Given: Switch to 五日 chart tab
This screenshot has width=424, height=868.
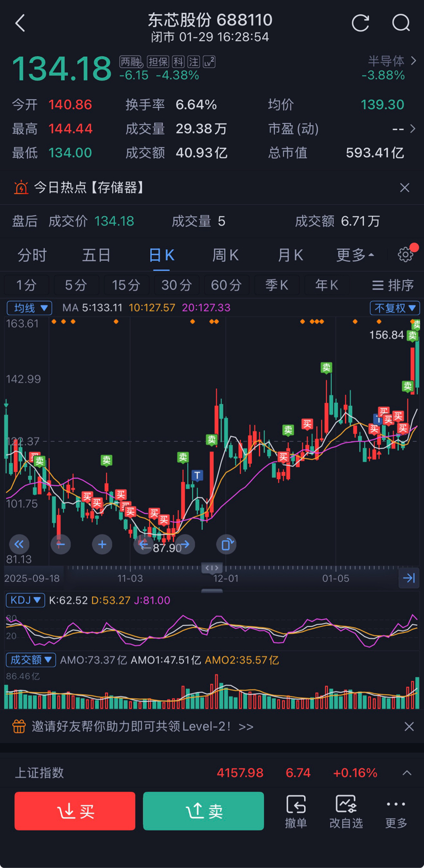Looking at the screenshot, I should point(97,255).
